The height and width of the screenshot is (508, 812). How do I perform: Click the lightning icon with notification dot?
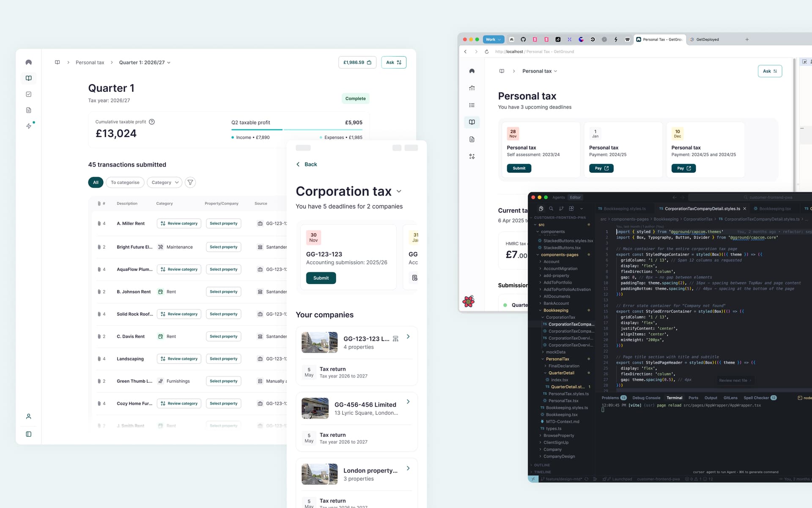click(x=29, y=126)
